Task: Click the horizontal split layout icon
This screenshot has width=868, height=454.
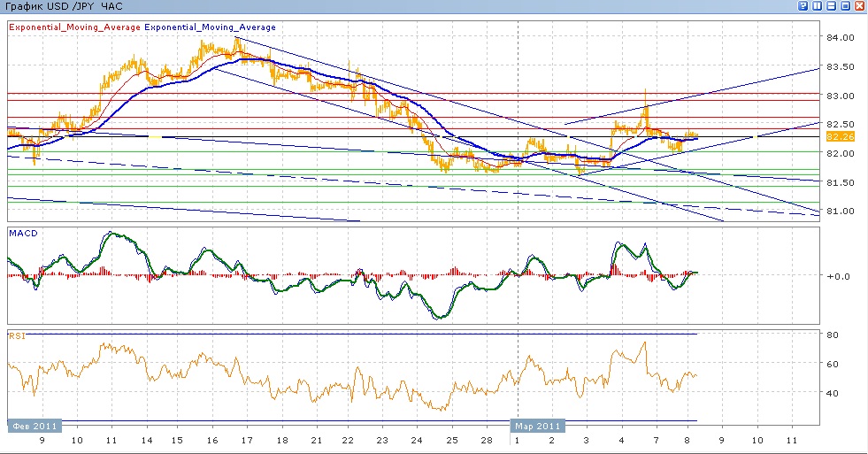Action: (x=831, y=6)
